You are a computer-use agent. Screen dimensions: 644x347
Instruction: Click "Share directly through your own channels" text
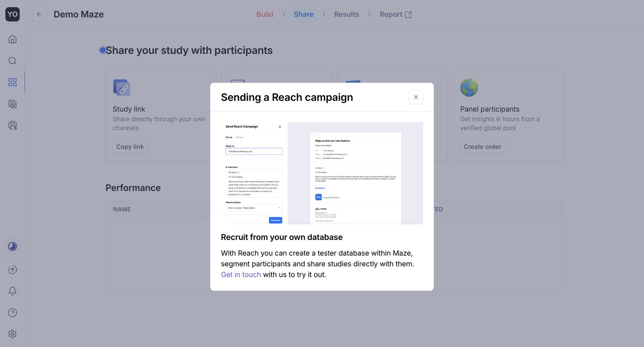coord(159,124)
